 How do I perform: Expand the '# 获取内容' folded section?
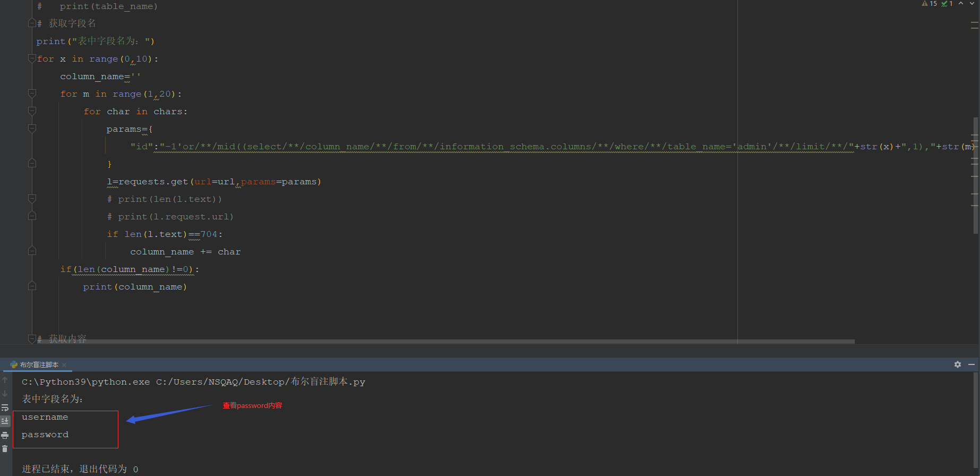click(x=32, y=338)
